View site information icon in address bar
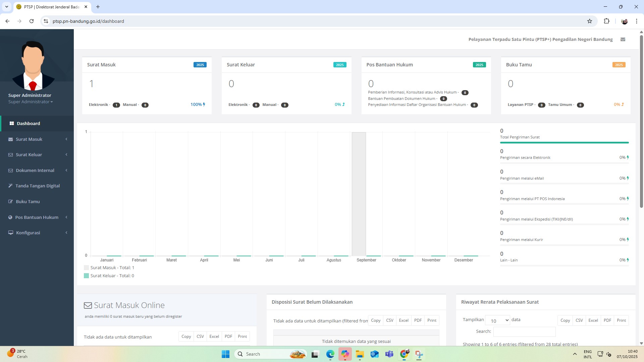The width and height of the screenshot is (644, 362). (46, 21)
